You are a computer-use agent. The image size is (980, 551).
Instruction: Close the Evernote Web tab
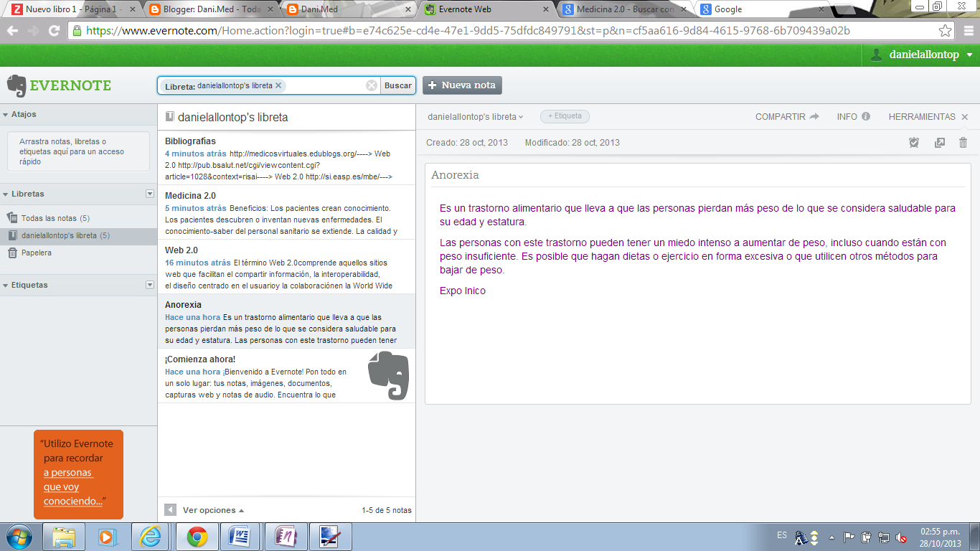[x=546, y=9]
